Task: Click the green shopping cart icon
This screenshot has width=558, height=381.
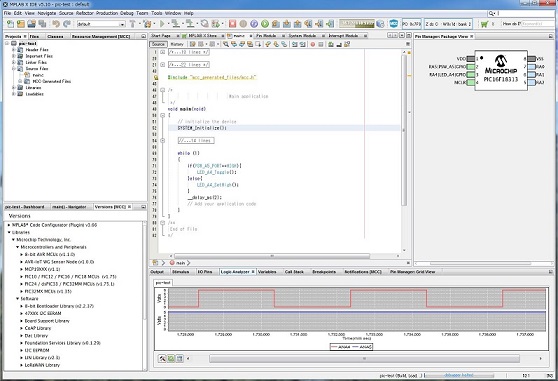Action: [484, 24]
